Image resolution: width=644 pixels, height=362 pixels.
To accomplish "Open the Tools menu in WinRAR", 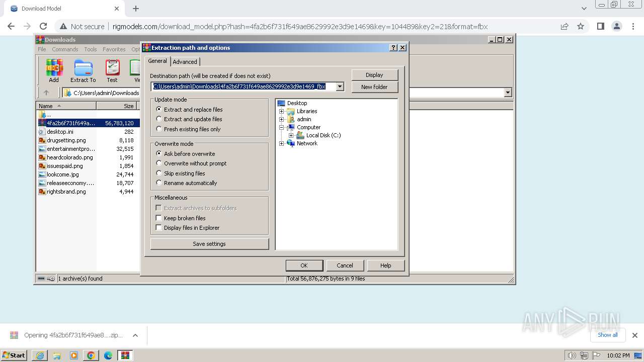I will point(91,49).
